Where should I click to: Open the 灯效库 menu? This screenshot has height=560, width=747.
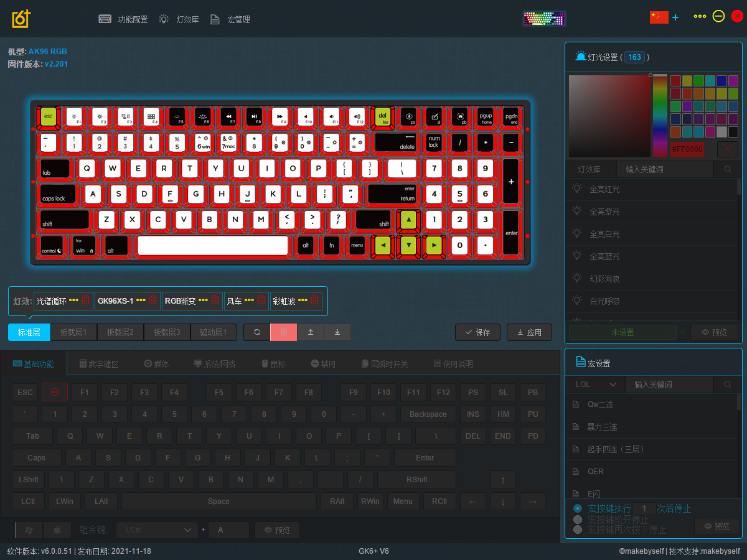pyautogui.click(x=179, y=19)
